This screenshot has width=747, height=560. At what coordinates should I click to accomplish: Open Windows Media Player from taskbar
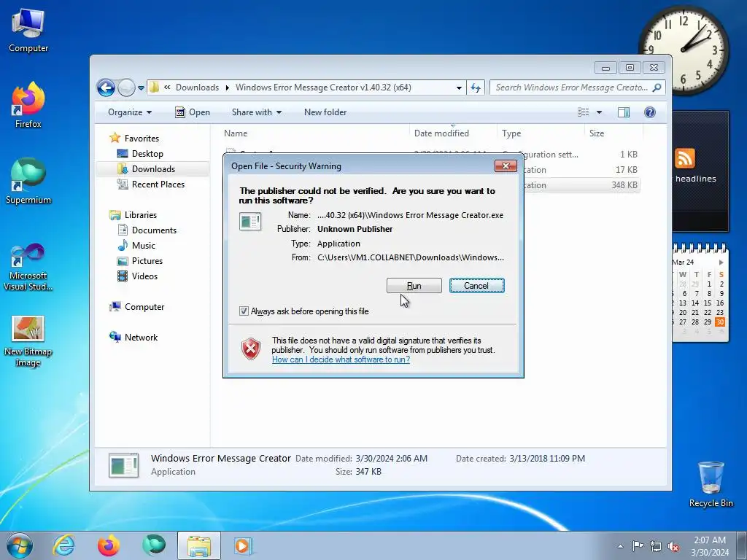click(x=244, y=545)
